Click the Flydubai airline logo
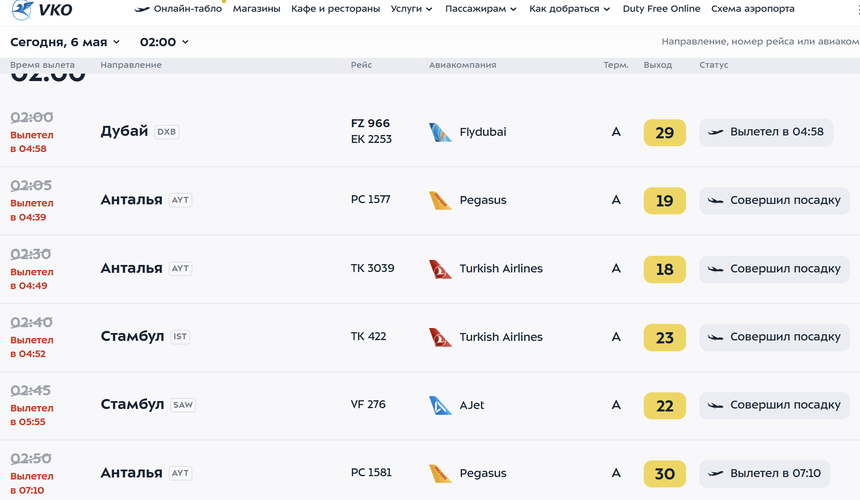The image size is (860, 500). 440,132
